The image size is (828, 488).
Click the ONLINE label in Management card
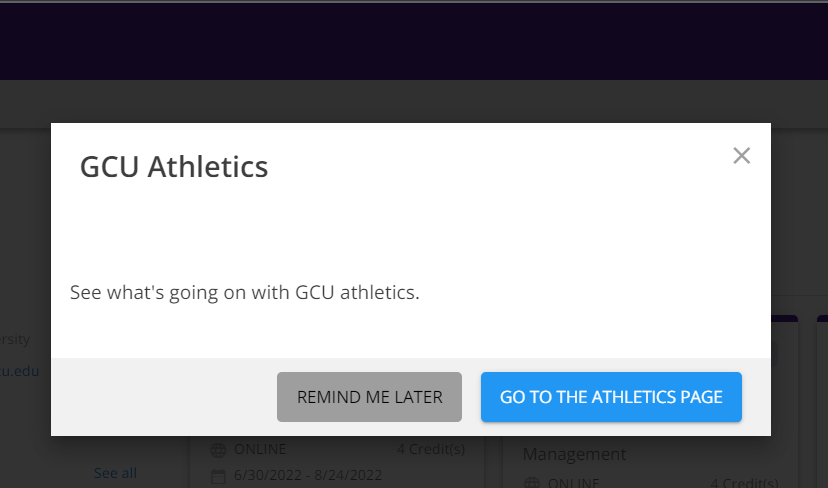573,483
